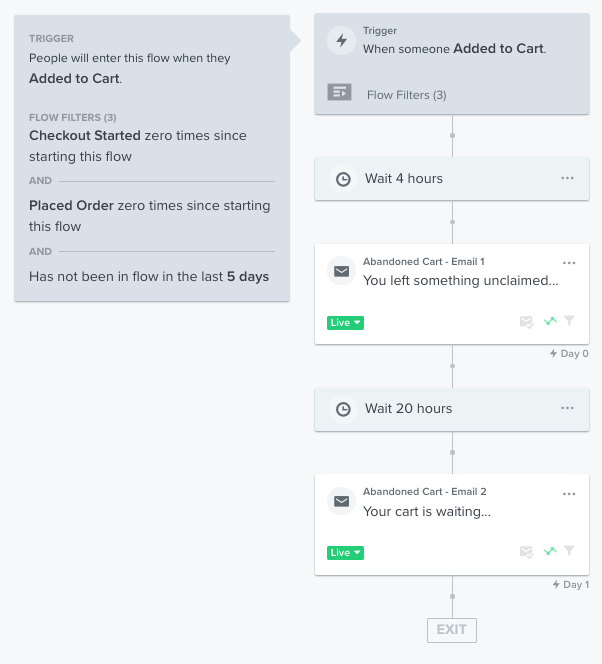This screenshot has height=664, width=602.
Task: Open three-dot menu on Wait 20 hours
Action: pyautogui.click(x=568, y=408)
